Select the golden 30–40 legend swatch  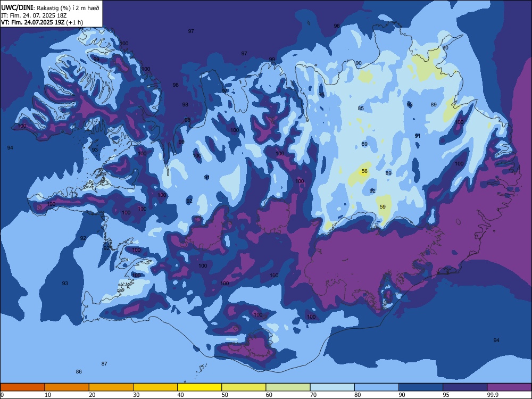155,387
